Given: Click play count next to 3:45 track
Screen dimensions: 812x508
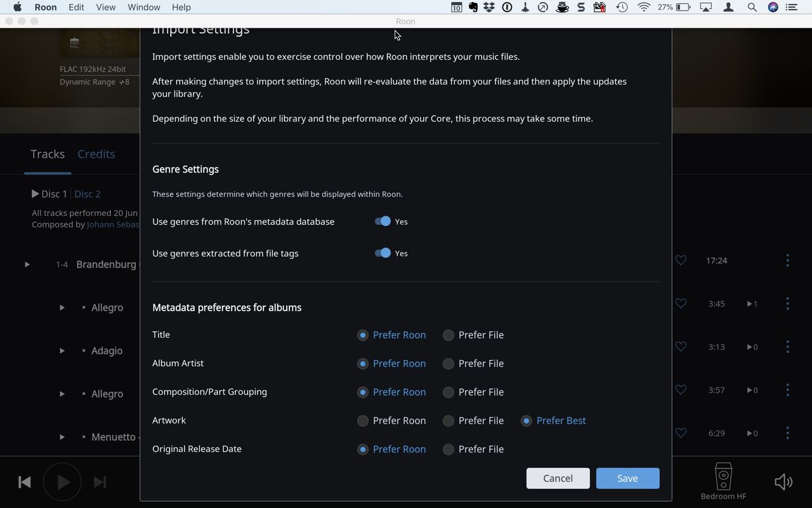Looking at the screenshot, I should [x=752, y=304].
